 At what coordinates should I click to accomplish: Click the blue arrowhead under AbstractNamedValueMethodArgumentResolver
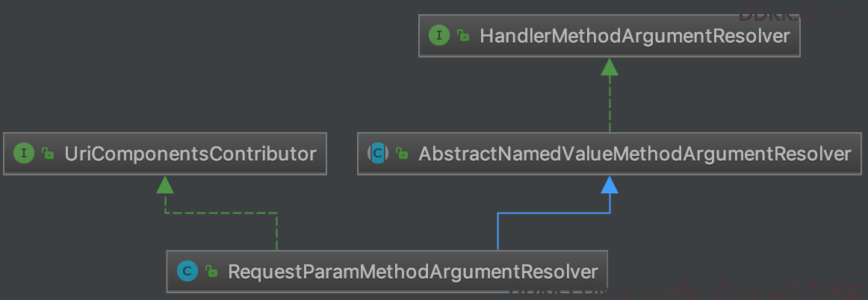click(x=610, y=184)
